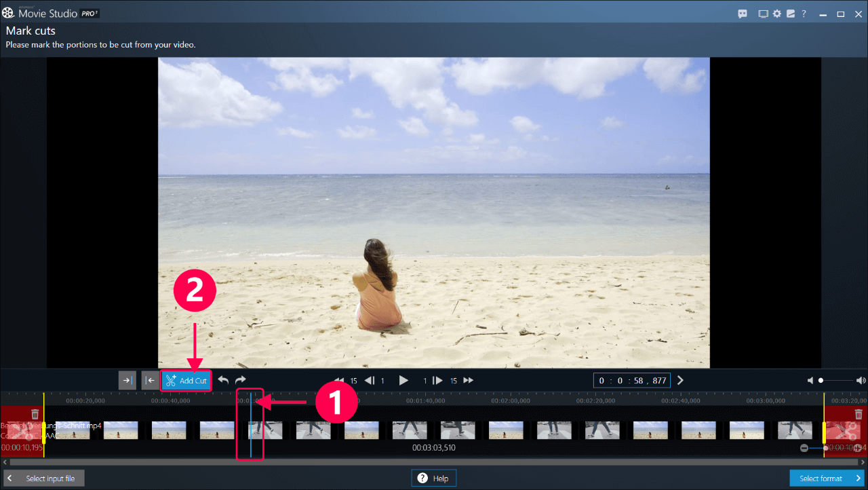This screenshot has height=490, width=868.
Task: Zoom in the timeline with plus icon
Action: tap(857, 448)
